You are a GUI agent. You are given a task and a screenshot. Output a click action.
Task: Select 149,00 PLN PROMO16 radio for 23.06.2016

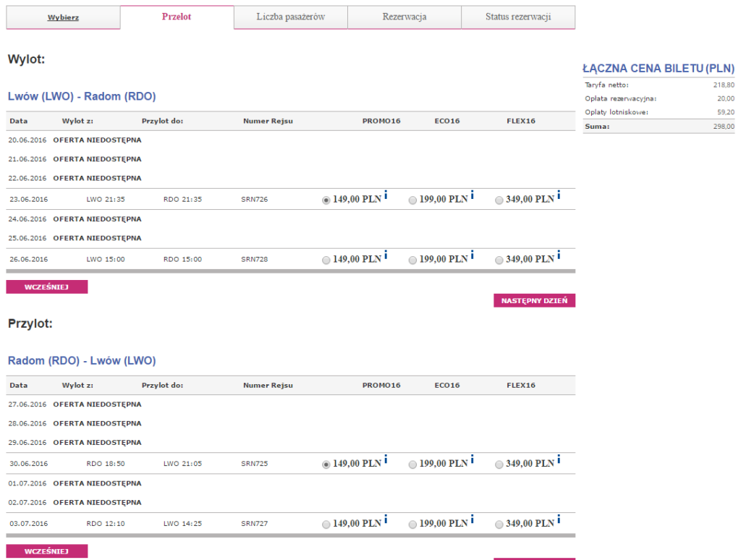[326, 200]
